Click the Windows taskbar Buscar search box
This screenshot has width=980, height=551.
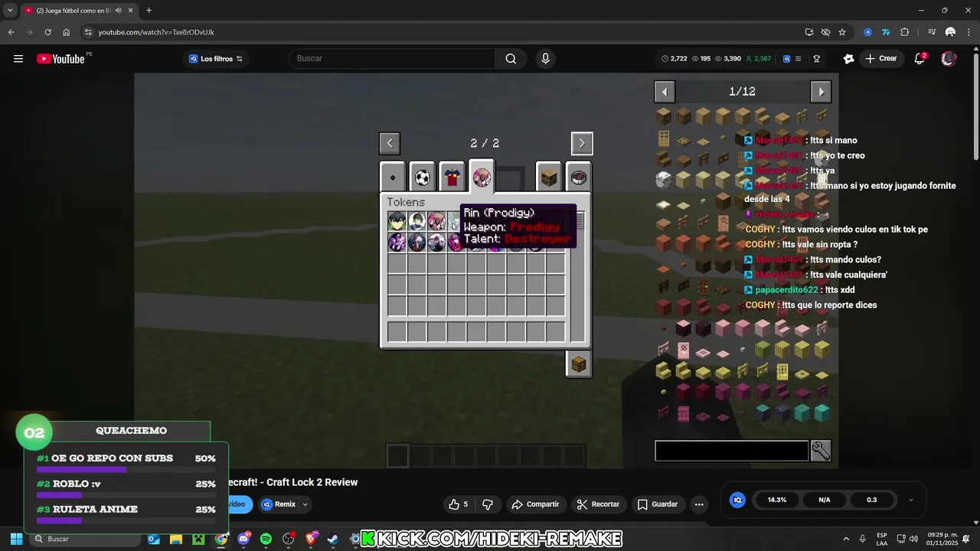[x=86, y=539]
